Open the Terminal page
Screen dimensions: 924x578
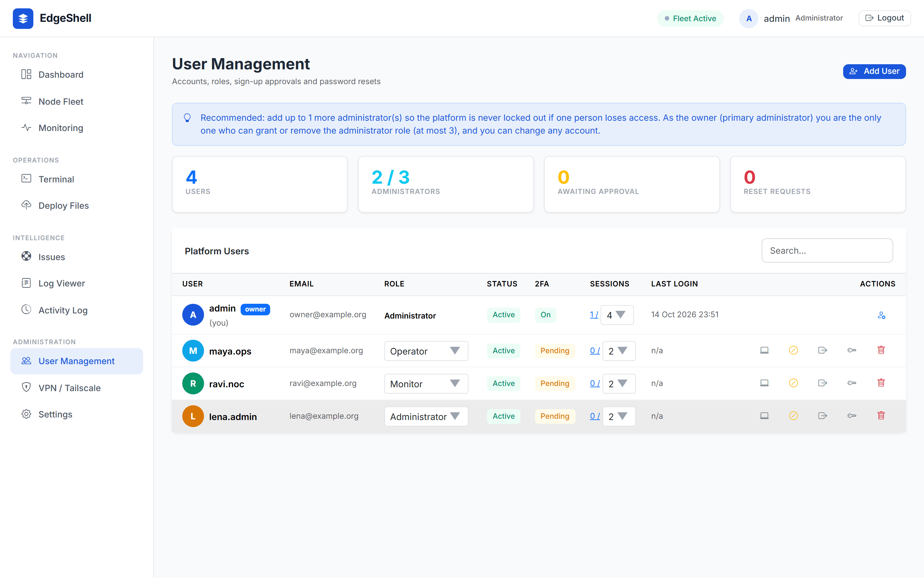point(76,179)
